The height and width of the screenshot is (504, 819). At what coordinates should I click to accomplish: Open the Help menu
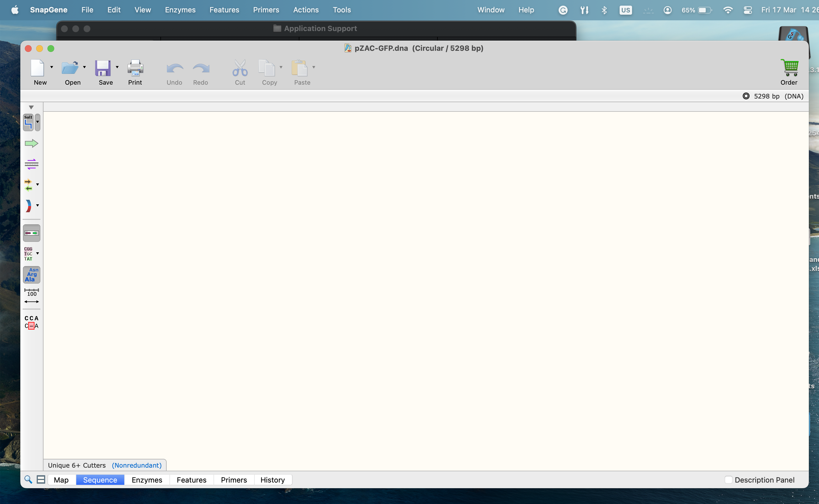[x=526, y=10]
